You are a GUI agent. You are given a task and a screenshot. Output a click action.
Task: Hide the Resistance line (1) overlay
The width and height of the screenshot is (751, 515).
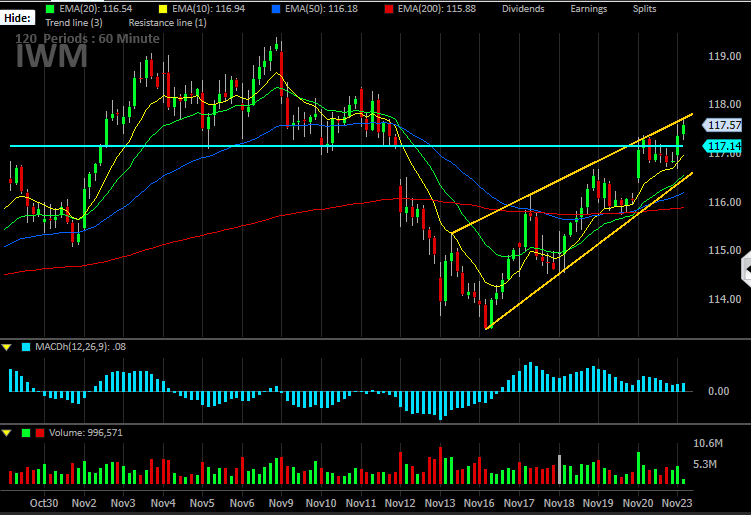click(x=167, y=23)
